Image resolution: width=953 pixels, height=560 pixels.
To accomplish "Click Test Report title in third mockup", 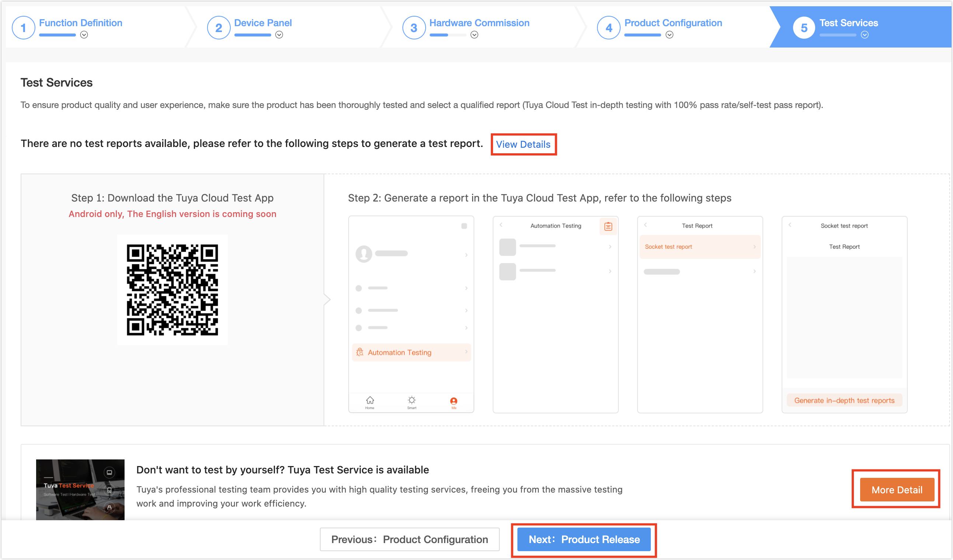I will coord(697,226).
